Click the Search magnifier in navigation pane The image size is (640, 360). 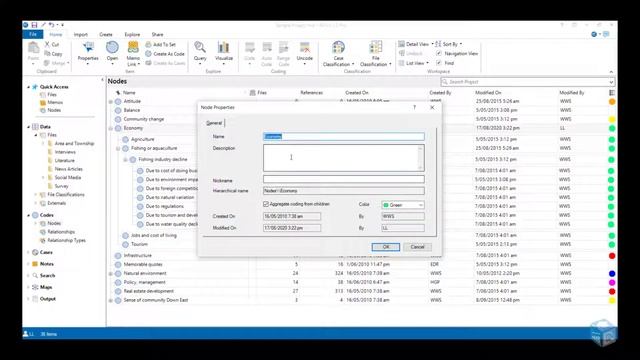pyautogui.click(x=35, y=276)
